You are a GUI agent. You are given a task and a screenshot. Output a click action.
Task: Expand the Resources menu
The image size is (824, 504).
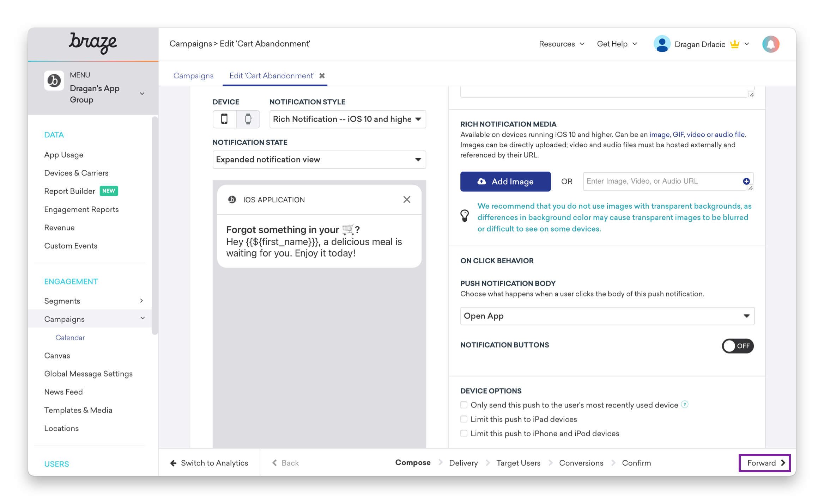[x=562, y=44]
